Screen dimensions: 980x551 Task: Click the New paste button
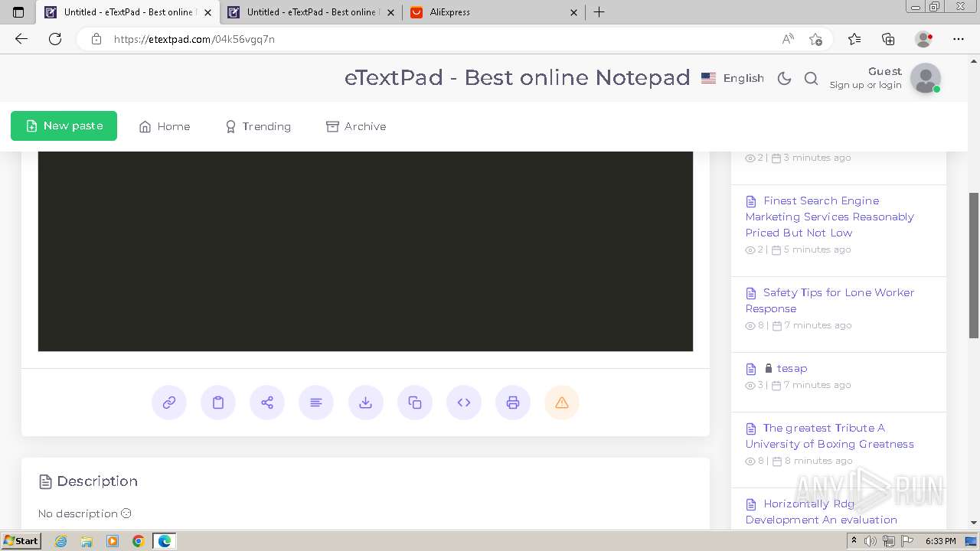tap(64, 126)
